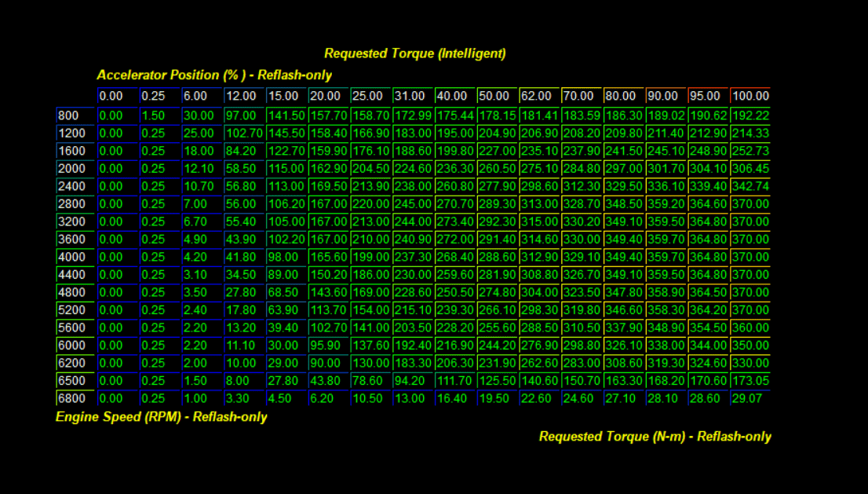Select torque cell 150.20
The width and height of the screenshot is (868, 494).
point(328,275)
